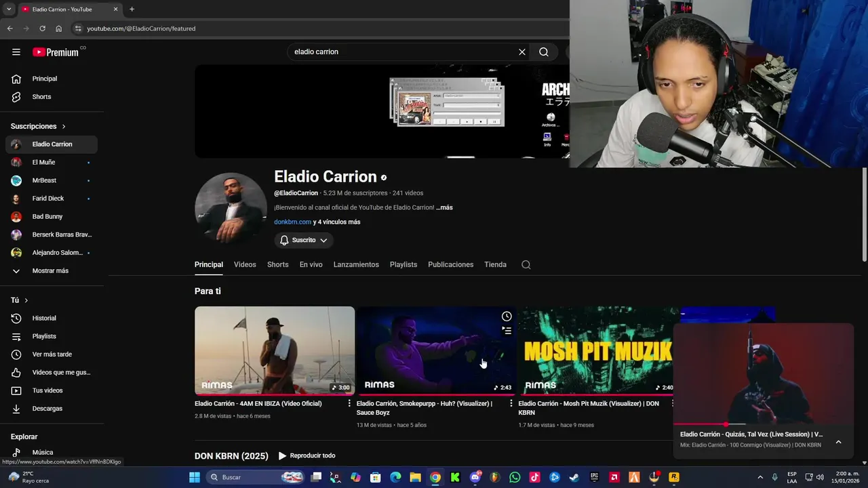The width and height of the screenshot is (868, 488).
Task: Open the YouTube guide hamburger menu
Action: point(16,52)
